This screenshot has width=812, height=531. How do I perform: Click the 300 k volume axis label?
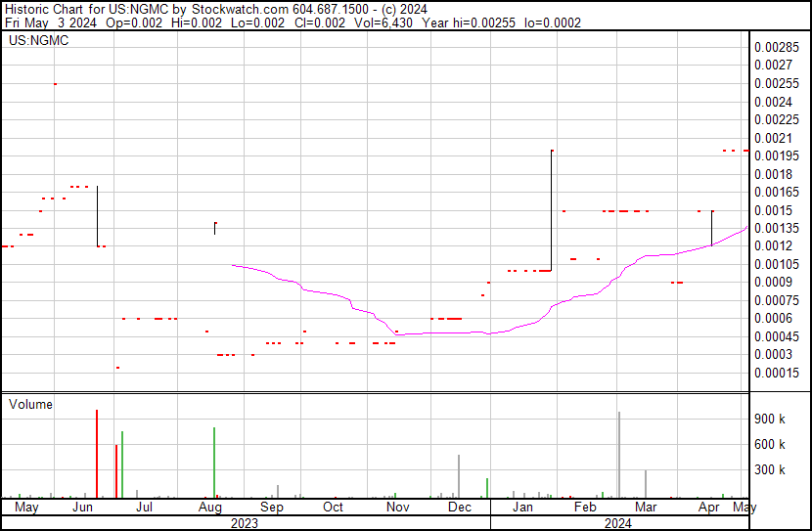770,470
